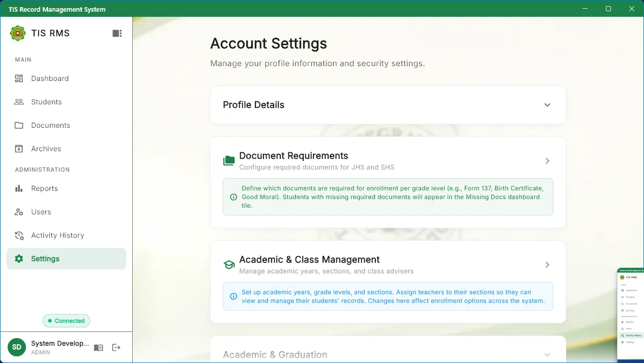Click the Profile Details heading
The width and height of the screenshot is (644, 363).
pyautogui.click(x=253, y=105)
